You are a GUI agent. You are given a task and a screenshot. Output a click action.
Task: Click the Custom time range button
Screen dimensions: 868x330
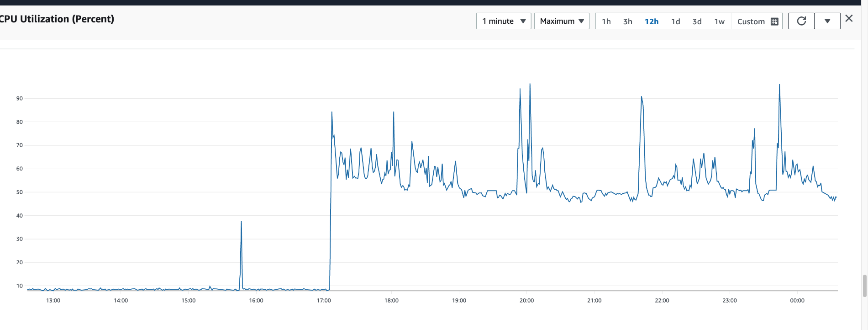(x=757, y=21)
